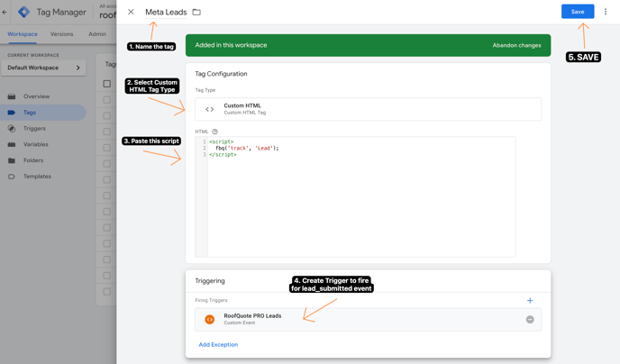The width and height of the screenshot is (620, 364).
Task: Click the Overview sidebar icon
Action: click(12, 96)
